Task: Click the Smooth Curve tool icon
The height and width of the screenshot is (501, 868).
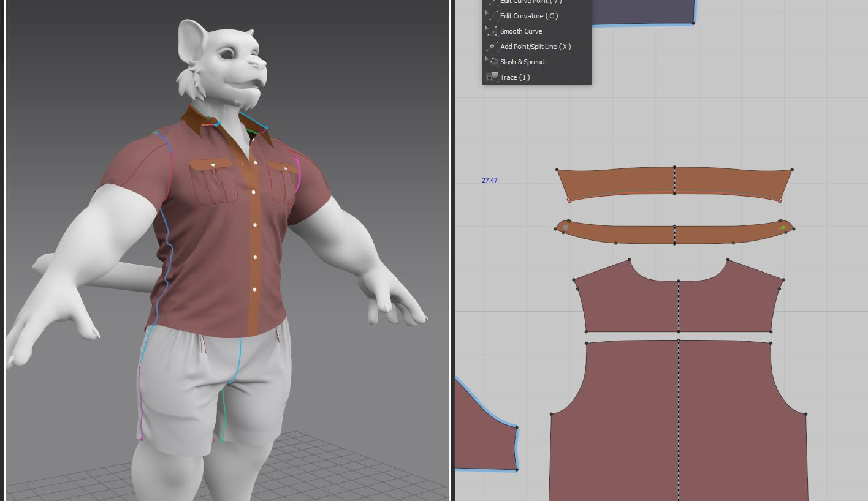Action: point(492,31)
